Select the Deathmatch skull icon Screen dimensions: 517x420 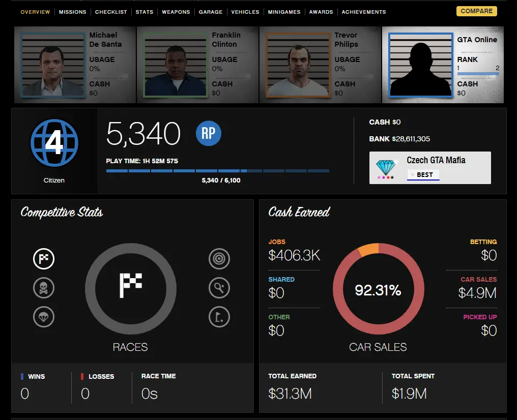tap(44, 288)
